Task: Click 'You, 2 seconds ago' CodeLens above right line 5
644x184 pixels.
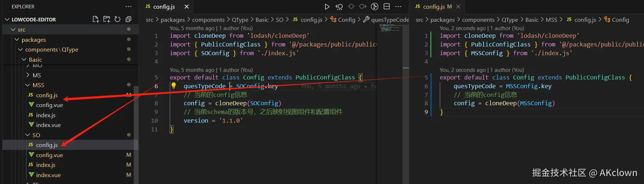Action: [x=463, y=70]
